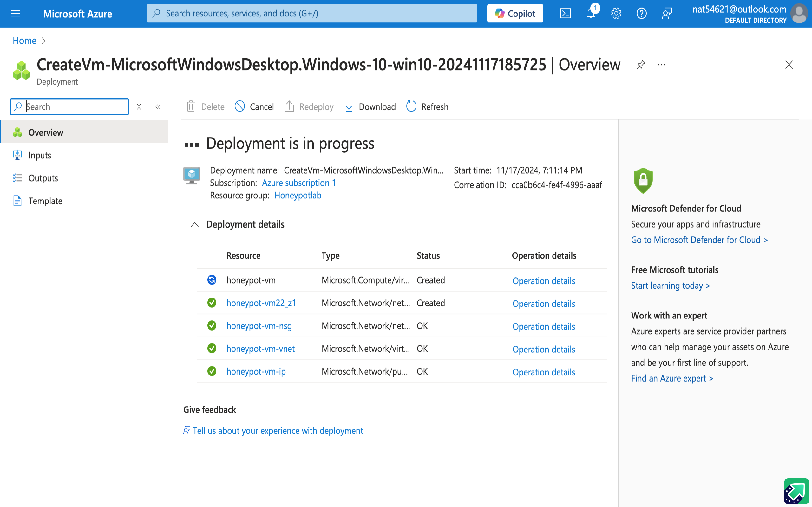Collapse the left sidebar menu
Screen dimensions: 812x507
[158, 107]
